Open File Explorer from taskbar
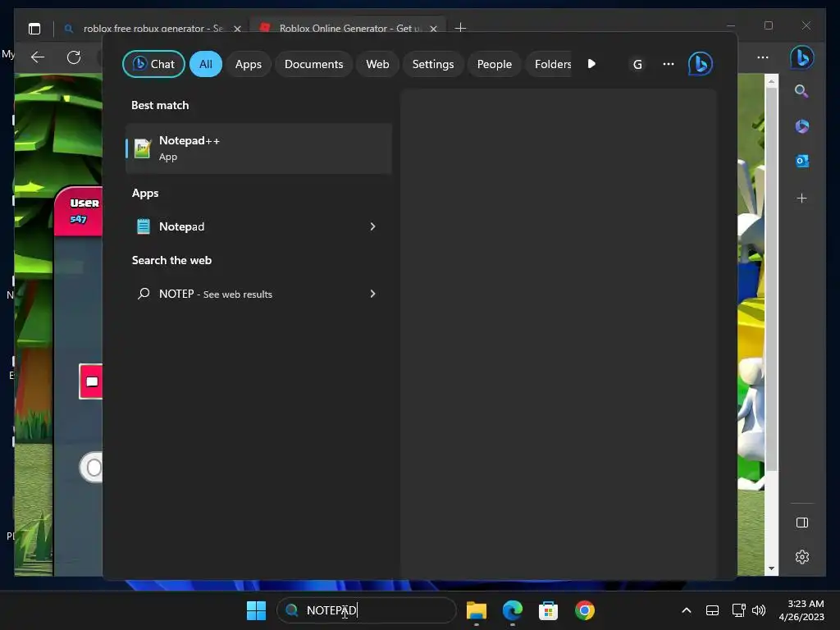 [477, 610]
